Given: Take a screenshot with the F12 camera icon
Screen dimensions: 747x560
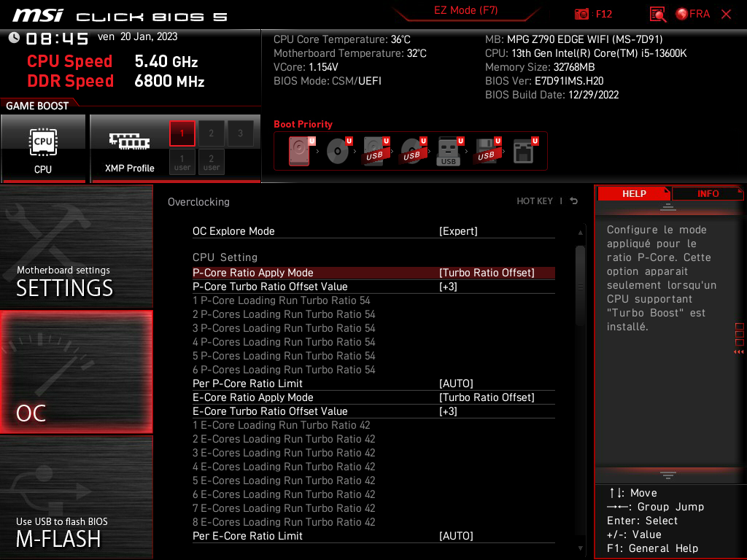Looking at the screenshot, I should (581, 14).
